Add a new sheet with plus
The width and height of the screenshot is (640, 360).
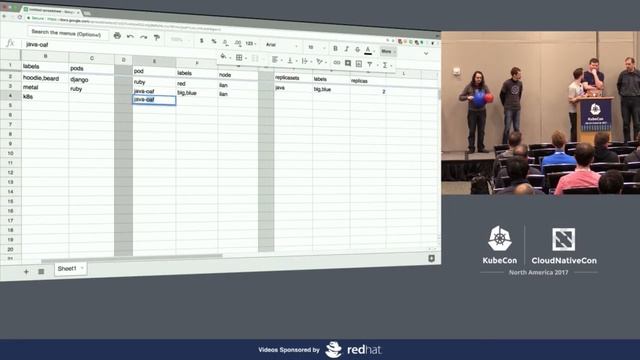[26, 271]
